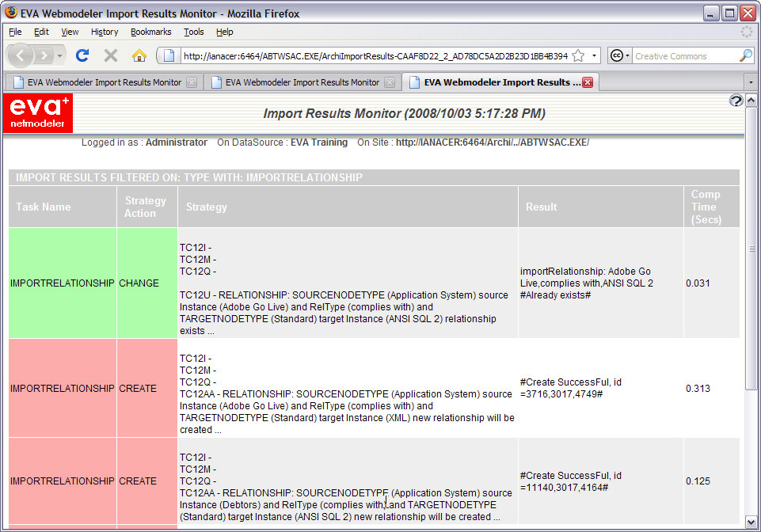
Task: Reload the current page
Action: tap(82, 55)
